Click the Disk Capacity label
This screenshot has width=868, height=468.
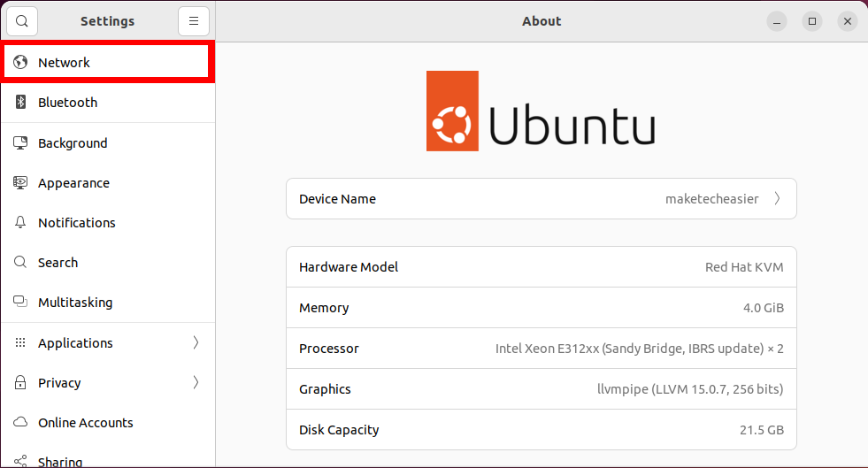339,430
